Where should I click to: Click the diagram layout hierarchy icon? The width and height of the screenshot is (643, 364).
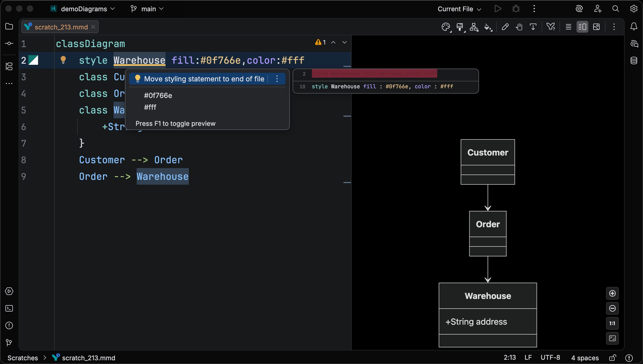(474, 27)
